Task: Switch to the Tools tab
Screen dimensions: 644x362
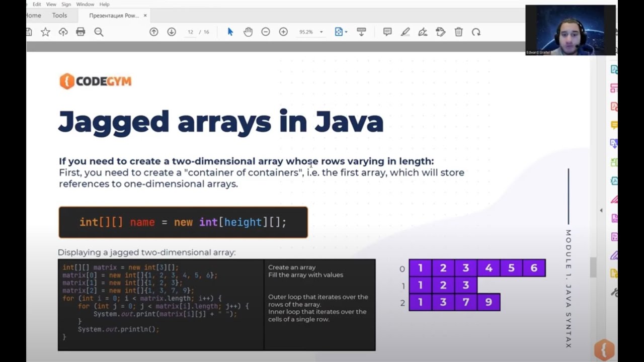Action: point(59,16)
